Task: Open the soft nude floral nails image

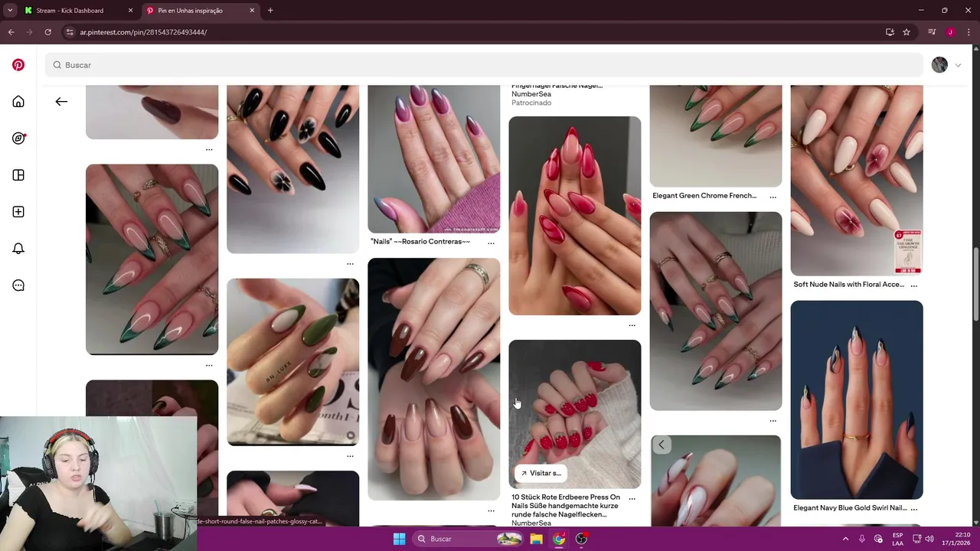Action: [857, 180]
